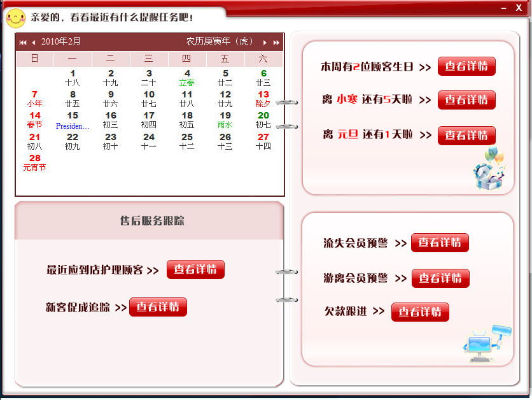Jump to next year in calendar
This screenshot has height=400, width=532.
pos(276,43)
